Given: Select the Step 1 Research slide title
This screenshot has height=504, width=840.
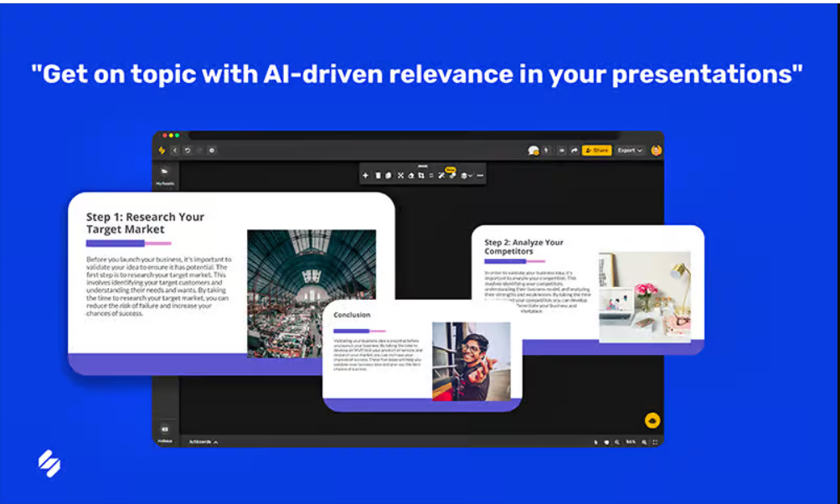Looking at the screenshot, I should click(145, 224).
